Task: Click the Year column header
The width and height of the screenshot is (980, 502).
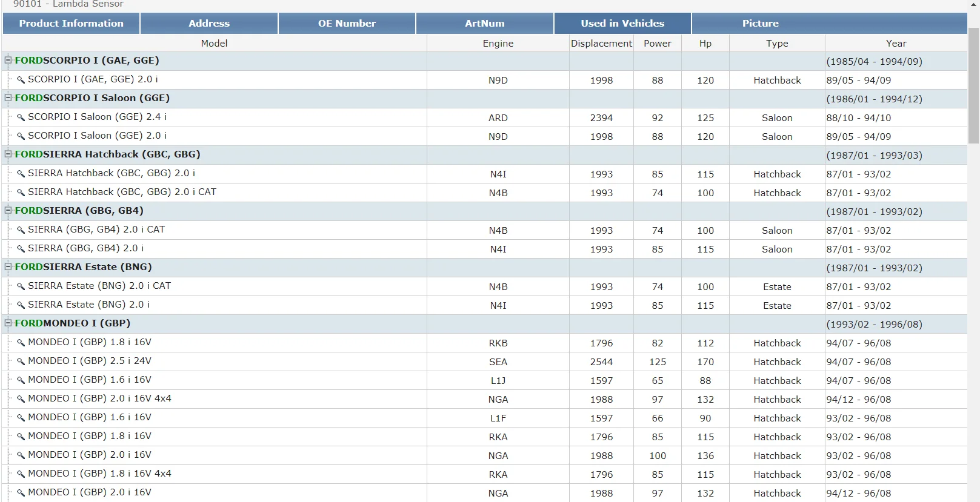Action: 896,44
